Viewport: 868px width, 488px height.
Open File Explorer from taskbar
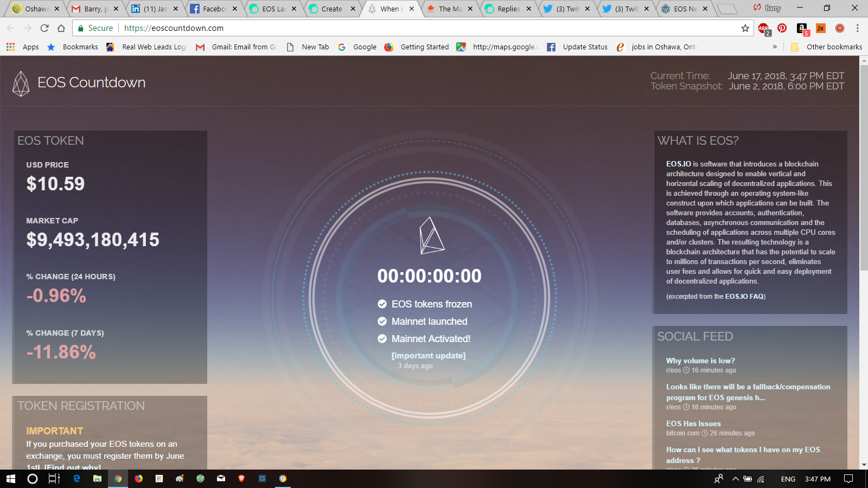(97, 479)
